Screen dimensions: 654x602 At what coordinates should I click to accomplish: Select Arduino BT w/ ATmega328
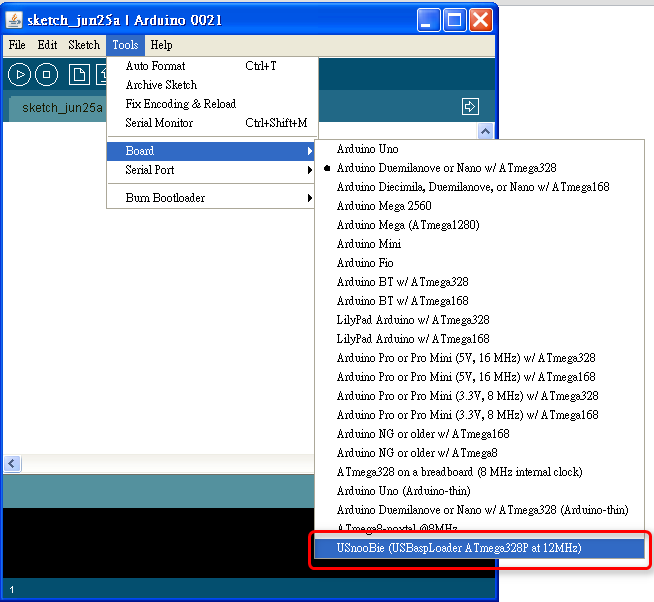click(x=480, y=282)
